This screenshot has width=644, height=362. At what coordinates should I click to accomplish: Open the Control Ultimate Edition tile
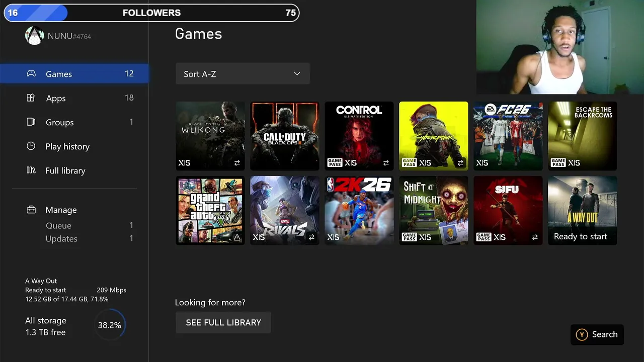point(359,136)
